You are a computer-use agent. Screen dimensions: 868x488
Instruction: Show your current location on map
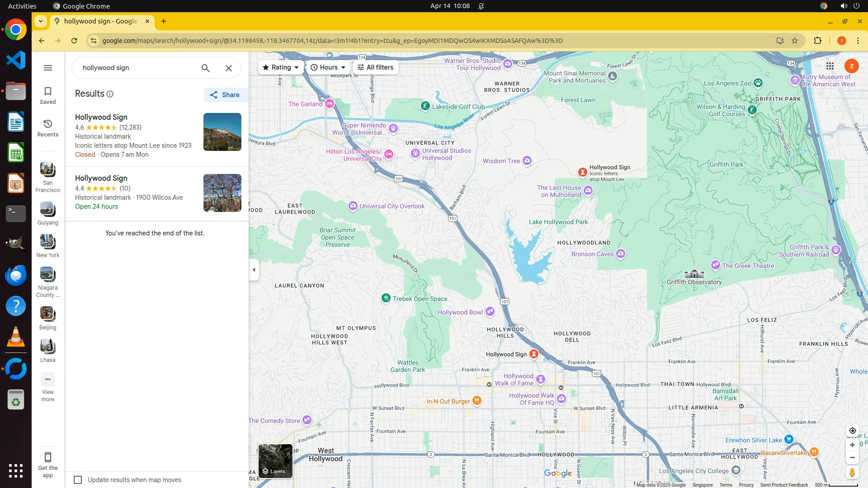tap(852, 431)
